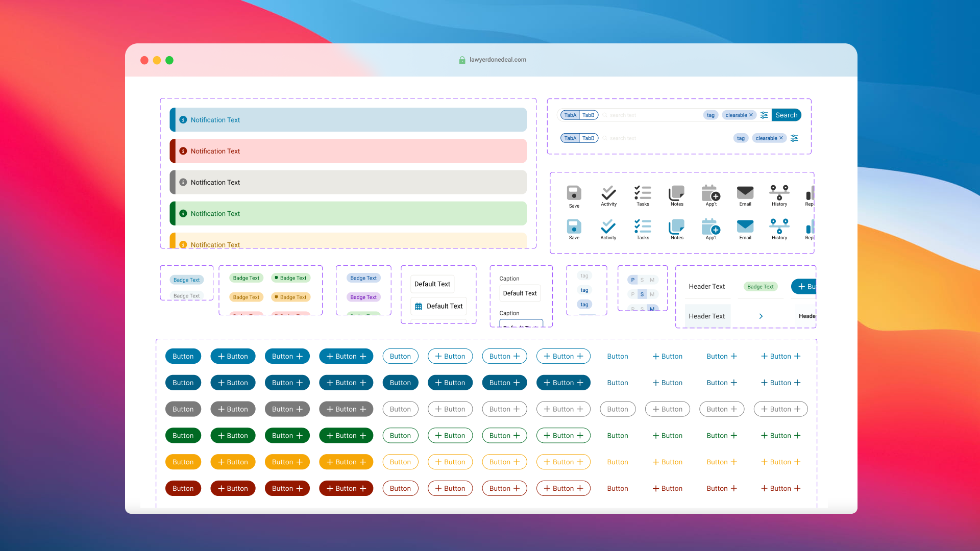The height and width of the screenshot is (551, 980).
Task: Click the blue Search button
Action: click(786, 115)
